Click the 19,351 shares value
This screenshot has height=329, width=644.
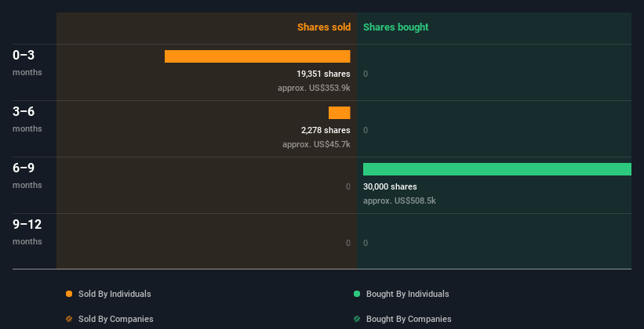(x=323, y=74)
